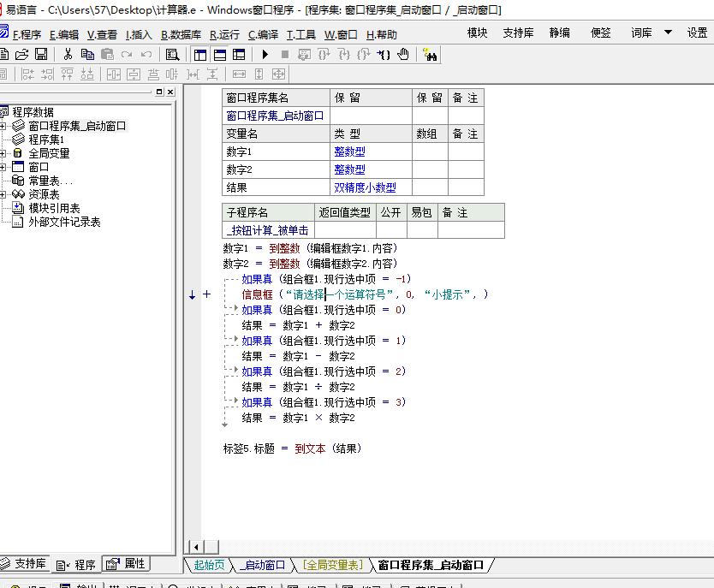
Task: Toggle the combined pane layout icon
Action: click(239, 55)
